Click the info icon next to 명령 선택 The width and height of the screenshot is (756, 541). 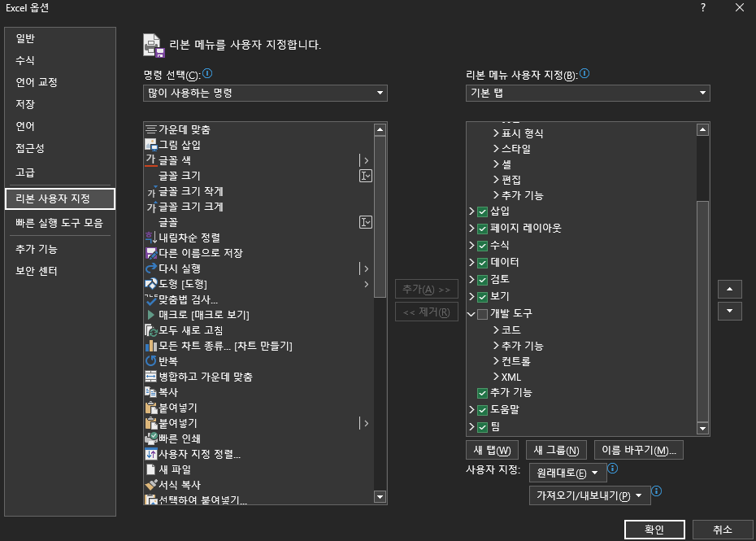(x=207, y=73)
